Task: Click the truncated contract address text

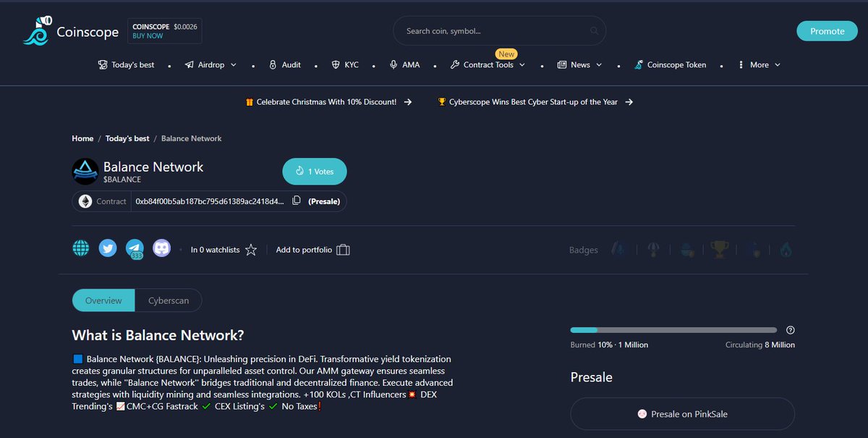Action: [210, 201]
